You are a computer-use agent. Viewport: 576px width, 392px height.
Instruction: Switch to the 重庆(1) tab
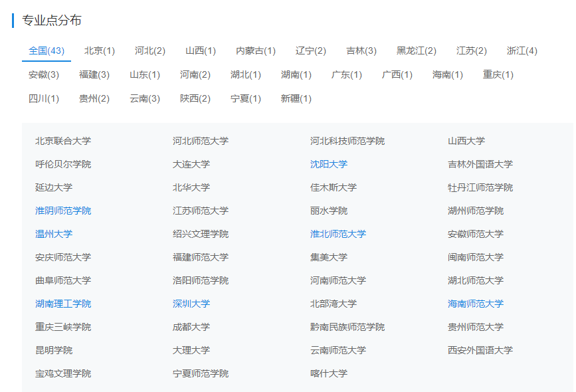click(498, 74)
